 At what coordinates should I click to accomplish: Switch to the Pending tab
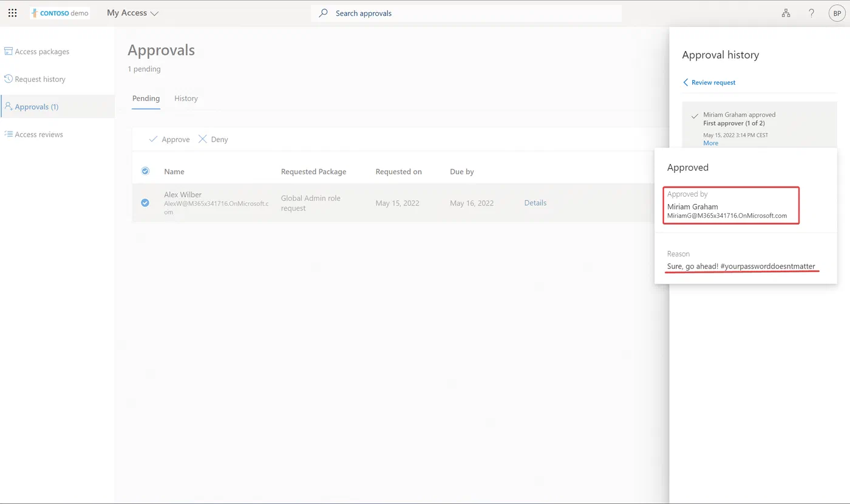pyautogui.click(x=146, y=98)
